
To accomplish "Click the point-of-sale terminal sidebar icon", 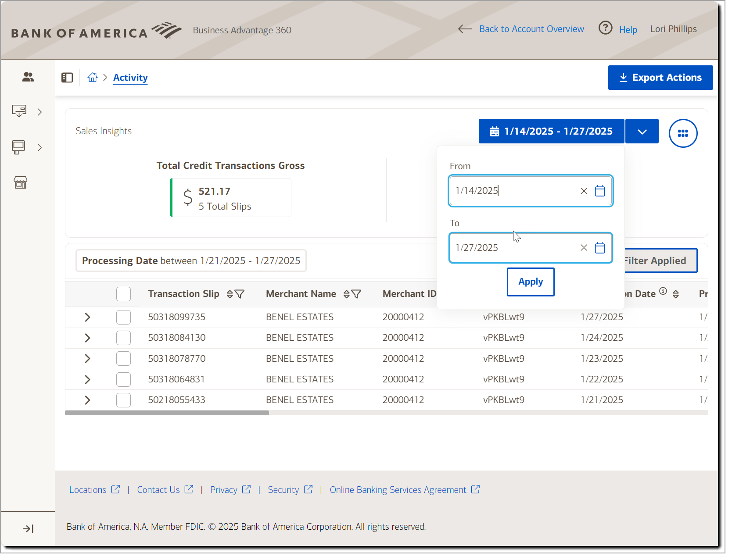I will (18, 148).
